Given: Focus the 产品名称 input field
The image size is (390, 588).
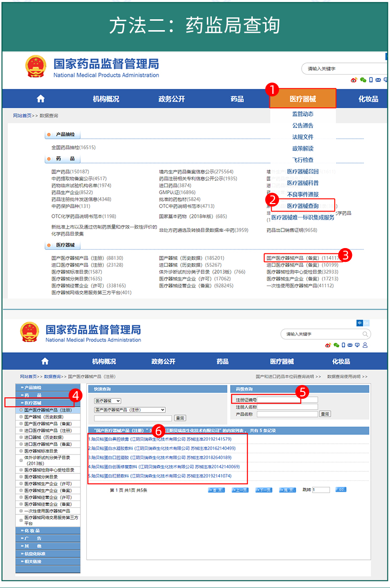Looking at the screenshot, I should tap(287, 414).
